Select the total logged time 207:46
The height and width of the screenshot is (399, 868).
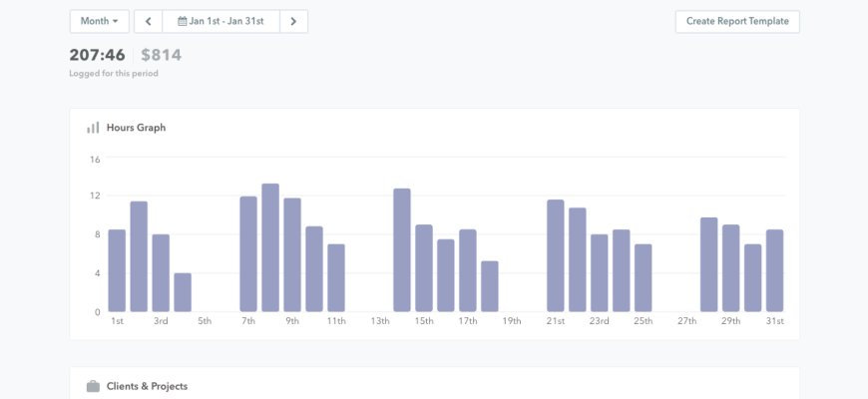pos(97,55)
